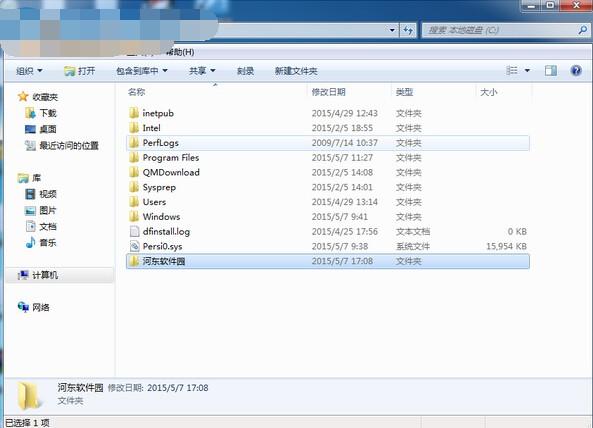The width and height of the screenshot is (593, 428).
Task: Click in the search 本地磁盘 (C:) field
Action: tap(499, 30)
